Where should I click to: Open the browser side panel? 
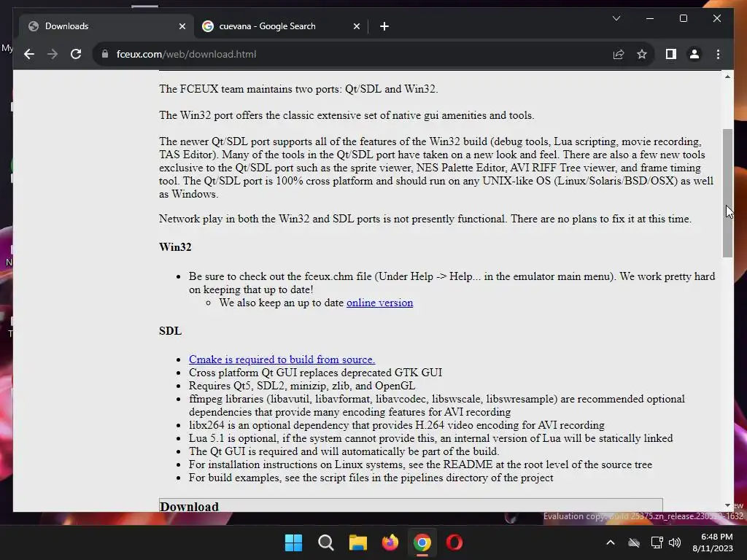click(671, 54)
